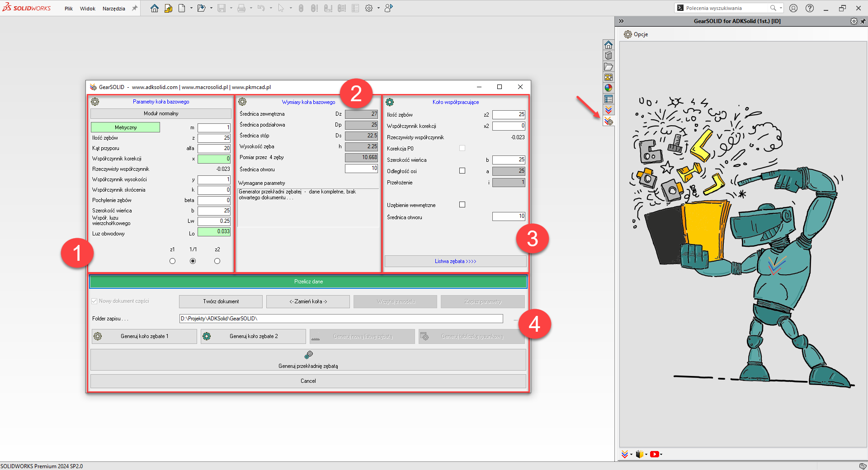Toggle the Korekcja P0 checkbox

(462, 148)
